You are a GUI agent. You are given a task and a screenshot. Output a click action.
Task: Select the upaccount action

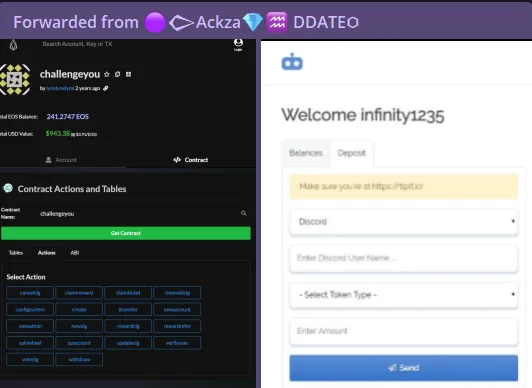[x=79, y=343]
